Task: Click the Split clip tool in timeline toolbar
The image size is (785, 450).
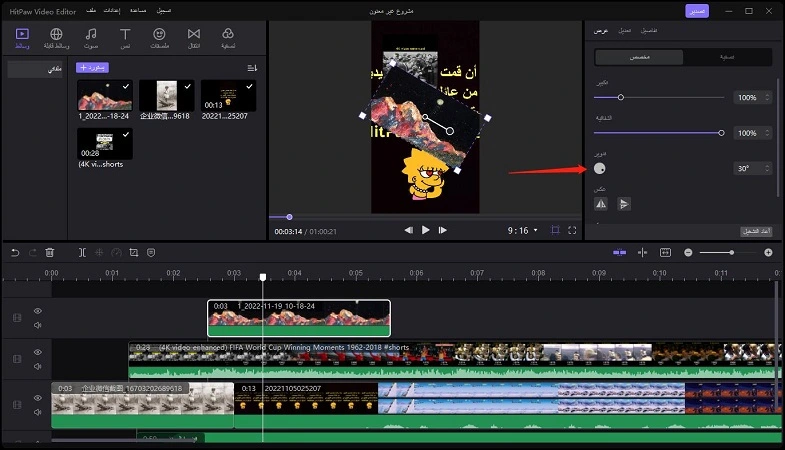Action: click(x=82, y=253)
